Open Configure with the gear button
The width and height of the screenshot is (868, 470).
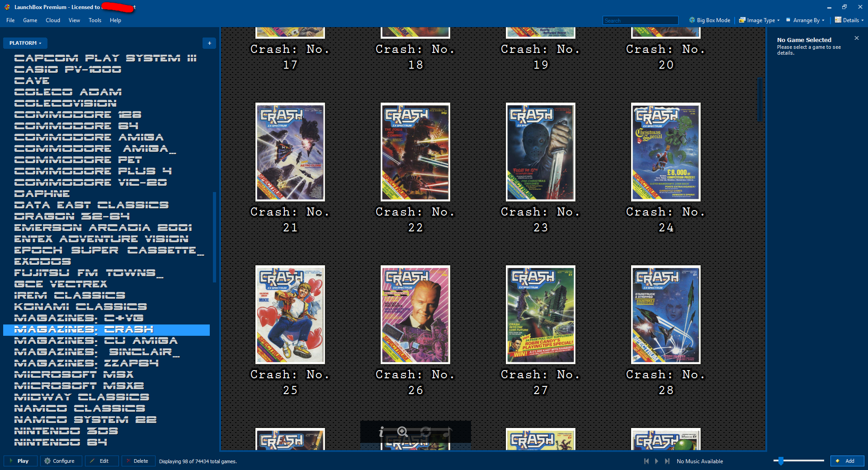[x=61, y=461]
